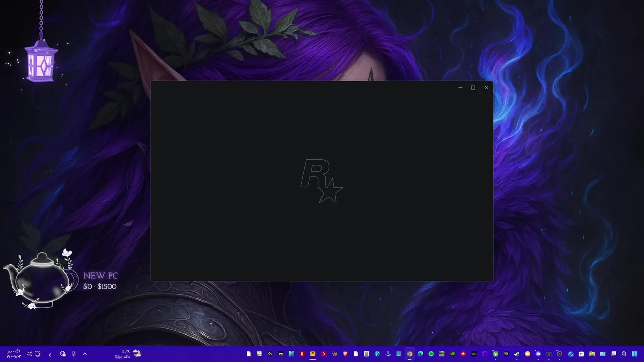Open the Windows Start menu

click(x=634, y=354)
